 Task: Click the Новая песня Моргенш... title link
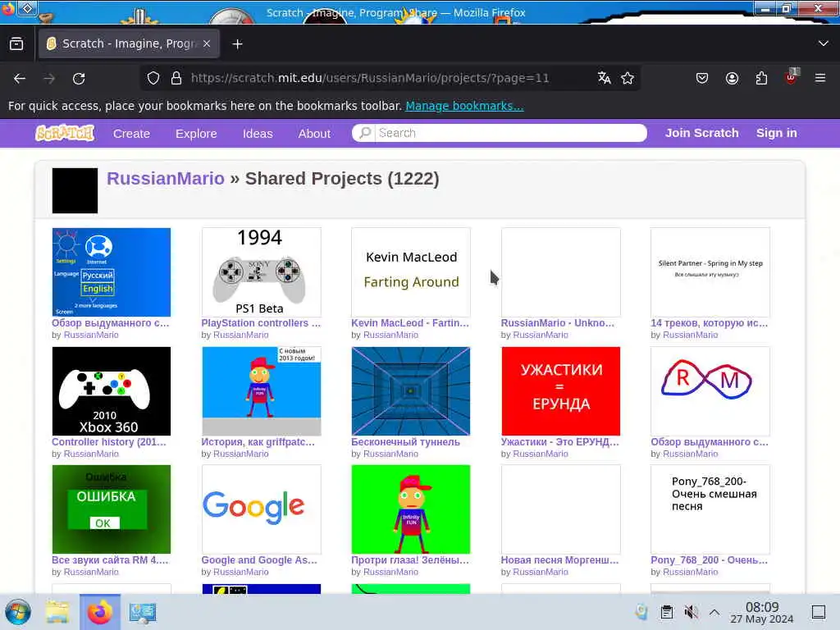[559, 559]
